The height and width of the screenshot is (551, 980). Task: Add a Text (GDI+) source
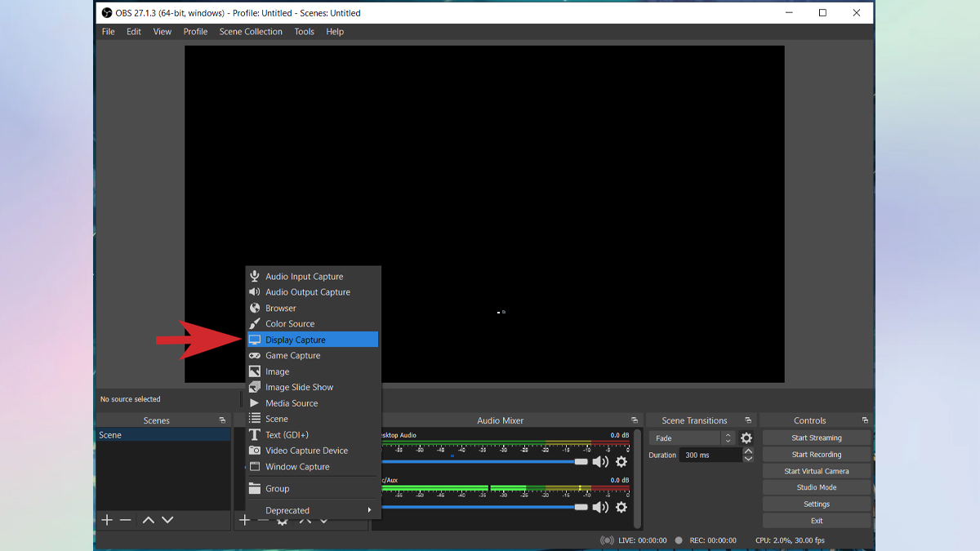[313, 435]
